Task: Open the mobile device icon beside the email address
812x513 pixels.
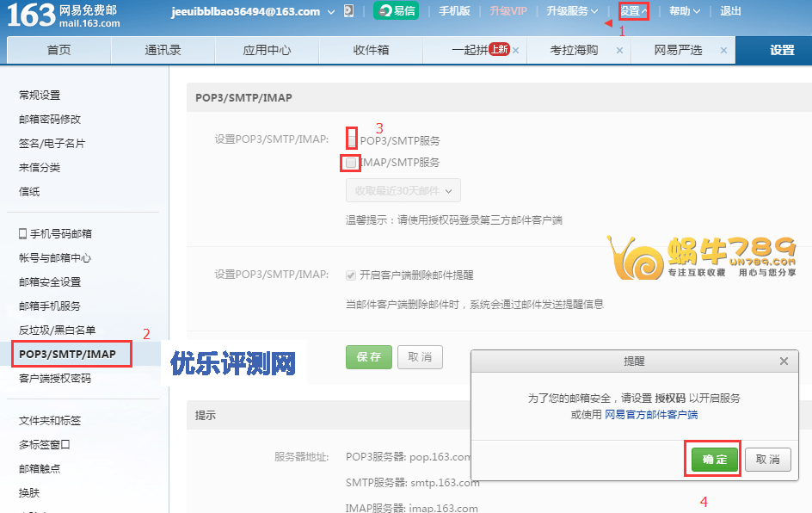Action: (349, 11)
